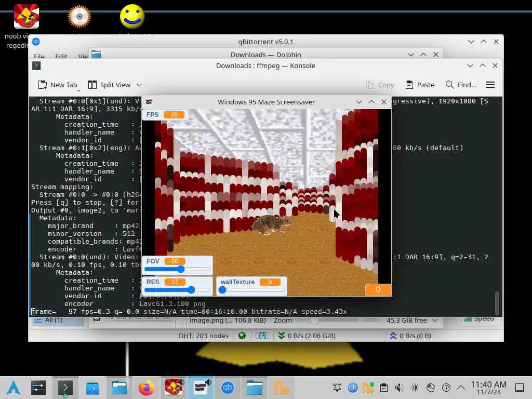Click the qBittorrent taskbar icon
This screenshot has width=532, height=399.
click(228, 388)
